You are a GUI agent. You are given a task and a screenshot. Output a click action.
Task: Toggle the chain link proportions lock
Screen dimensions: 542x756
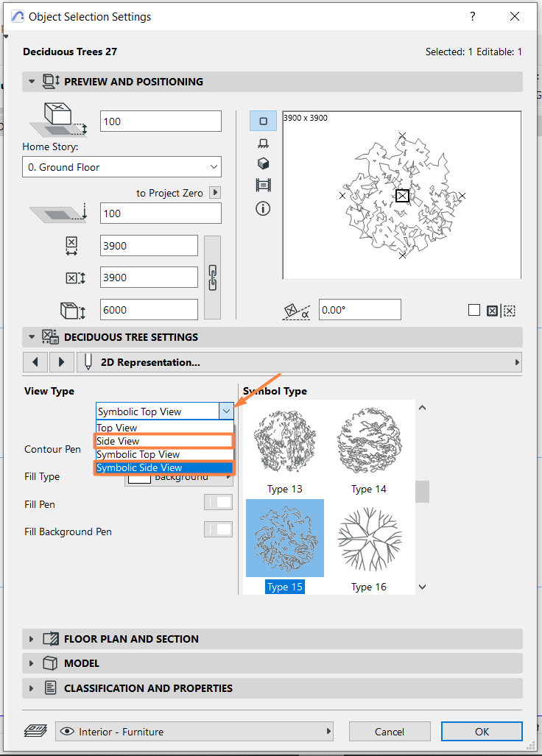[213, 278]
